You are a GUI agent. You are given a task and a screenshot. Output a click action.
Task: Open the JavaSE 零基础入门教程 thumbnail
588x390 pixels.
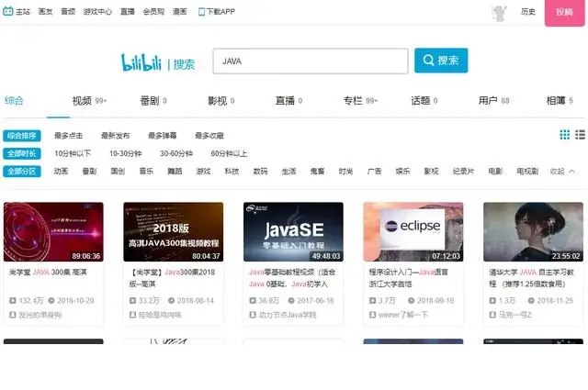pyautogui.click(x=293, y=232)
